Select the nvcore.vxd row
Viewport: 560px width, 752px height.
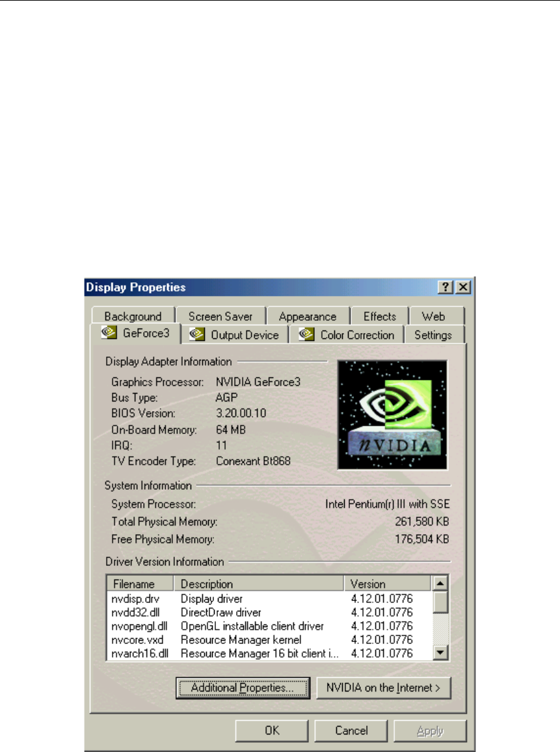(269, 639)
